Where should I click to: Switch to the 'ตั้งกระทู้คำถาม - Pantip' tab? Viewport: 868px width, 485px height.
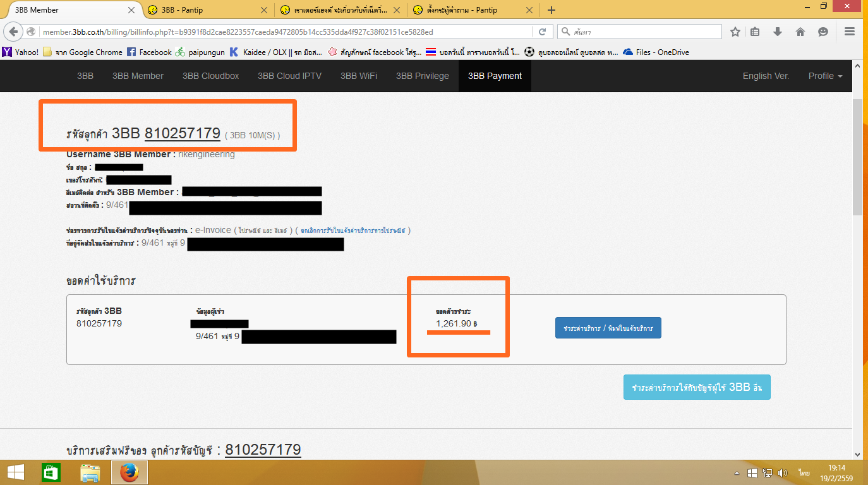click(473, 10)
